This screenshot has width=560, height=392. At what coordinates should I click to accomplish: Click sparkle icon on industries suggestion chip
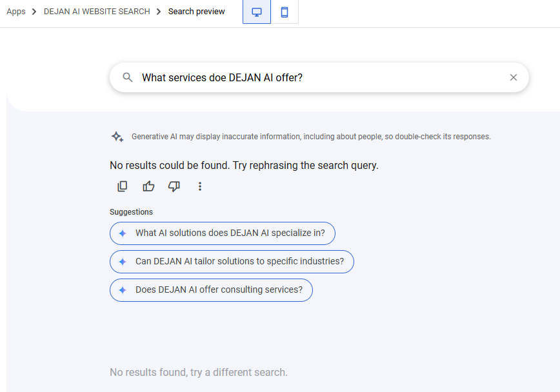point(123,262)
